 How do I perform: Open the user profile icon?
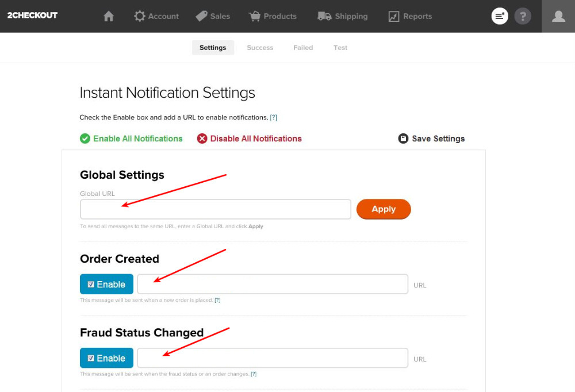558,16
